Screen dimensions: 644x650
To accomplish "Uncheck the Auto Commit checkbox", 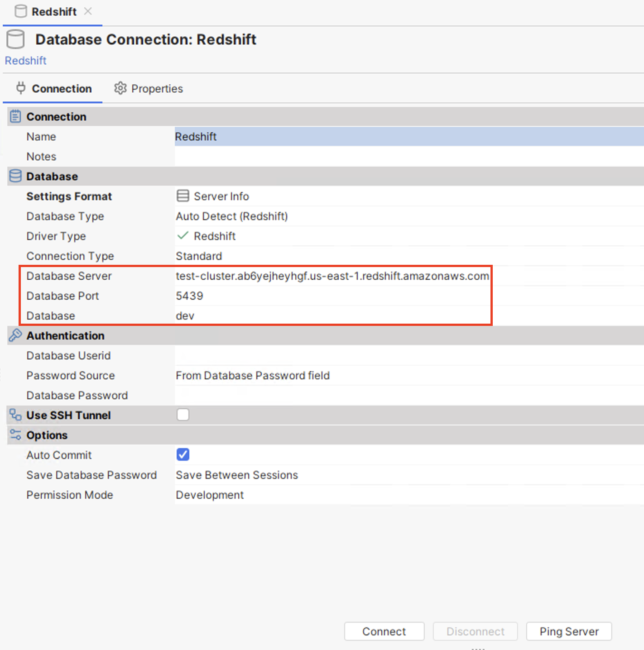I will [x=183, y=454].
